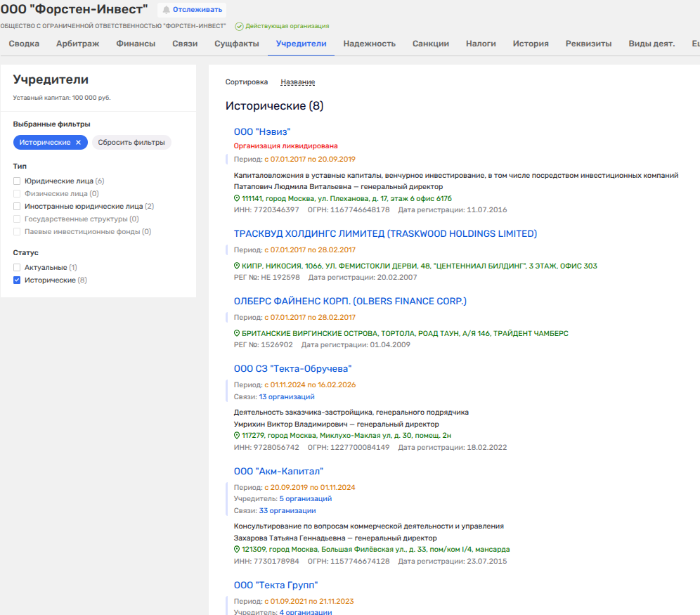Tick the Актуальные status checkbox
Viewport: 700px width, 615px height.
(x=17, y=268)
